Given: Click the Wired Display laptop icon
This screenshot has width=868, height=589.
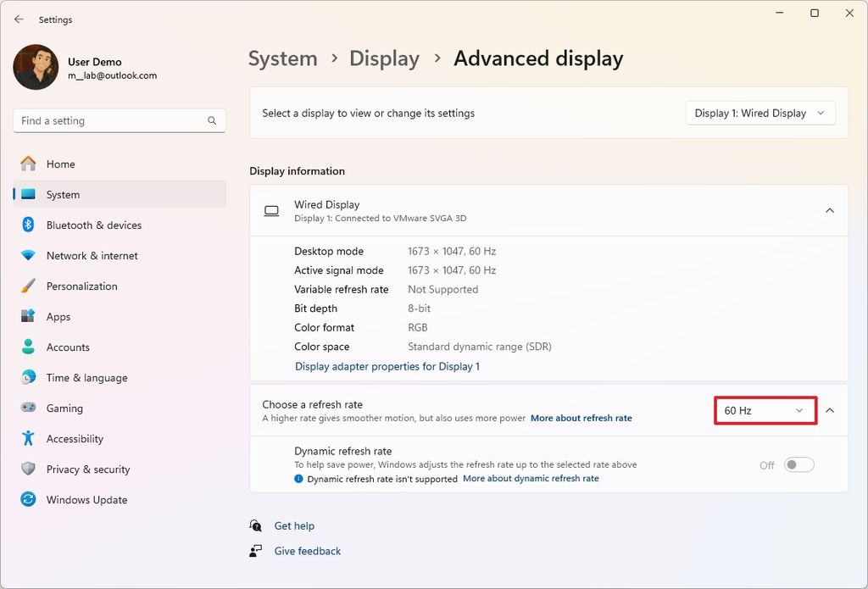Looking at the screenshot, I should [x=271, y=211].
